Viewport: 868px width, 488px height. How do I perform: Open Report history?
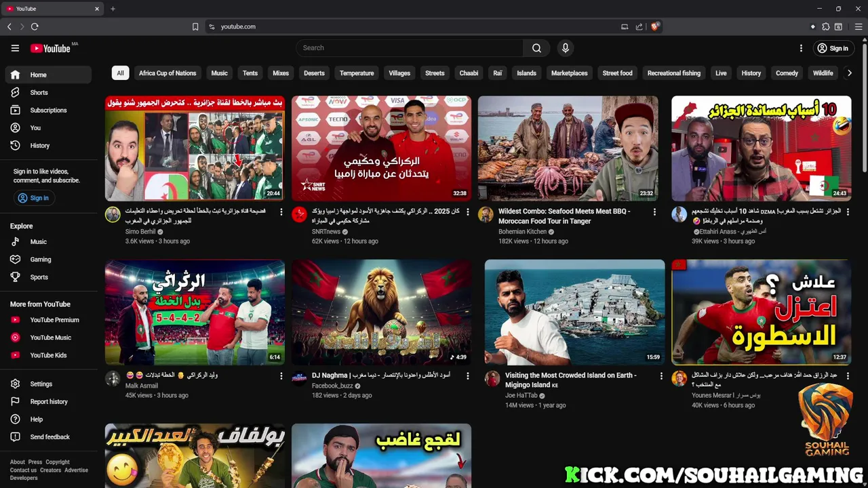[x=48, y=401]
